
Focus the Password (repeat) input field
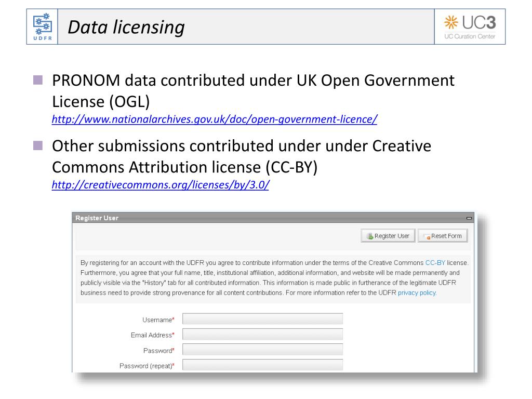pos(262,365)
